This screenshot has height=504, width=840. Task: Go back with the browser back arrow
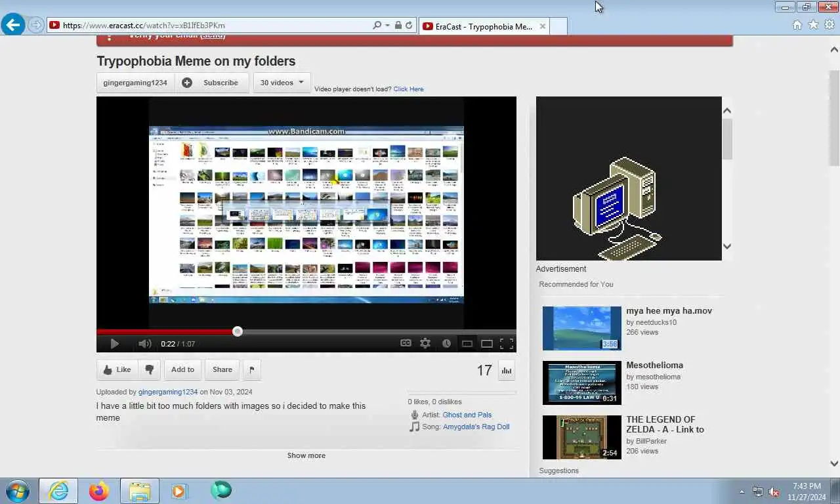(x=12, y=25)
